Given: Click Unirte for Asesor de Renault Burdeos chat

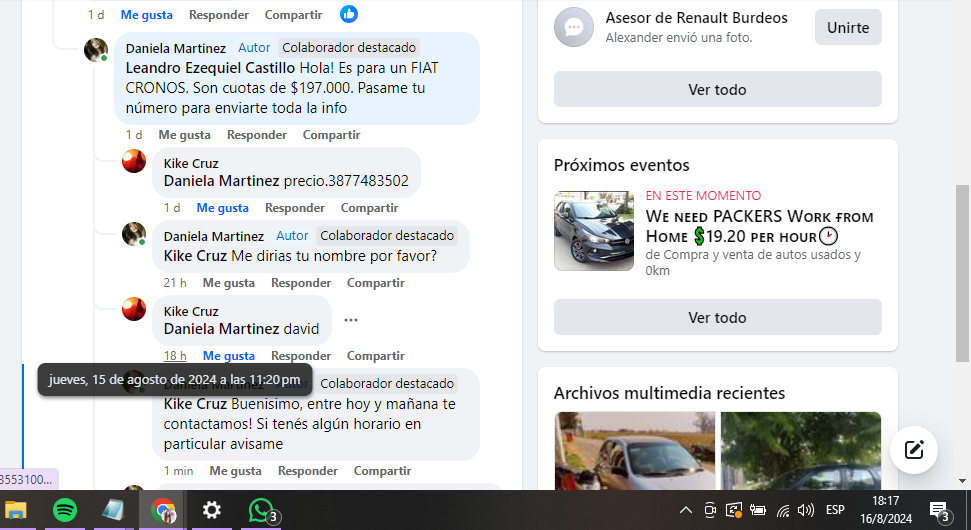Looking at the screenshot, I should pyautogui.click(x=848, y=27).
